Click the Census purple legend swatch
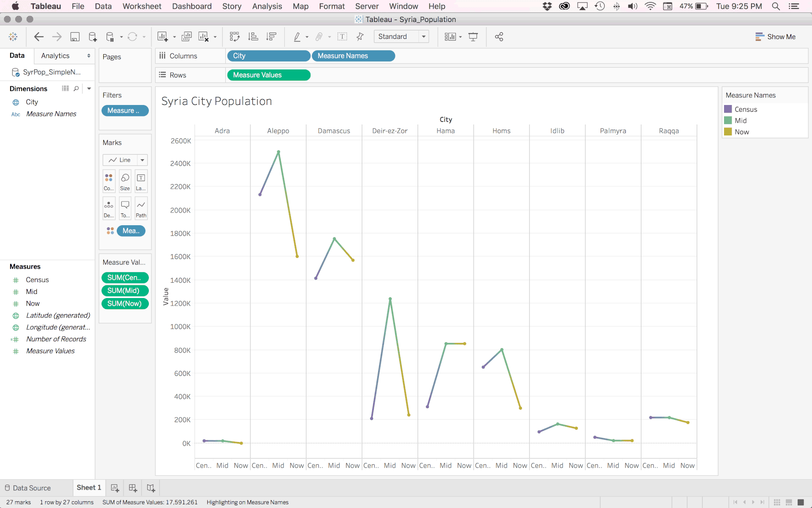 point(728,109)
